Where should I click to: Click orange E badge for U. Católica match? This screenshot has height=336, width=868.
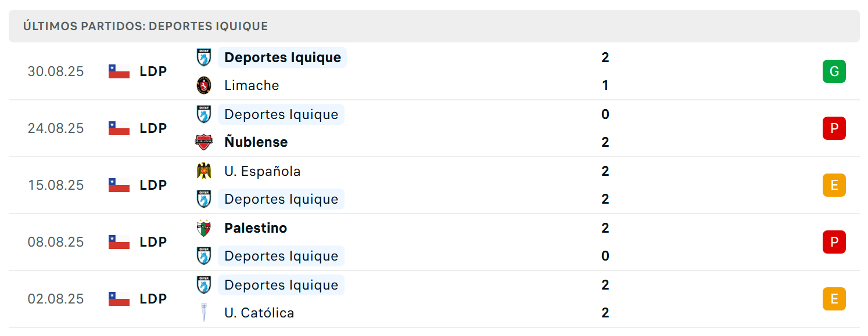[x=834, y=299]
